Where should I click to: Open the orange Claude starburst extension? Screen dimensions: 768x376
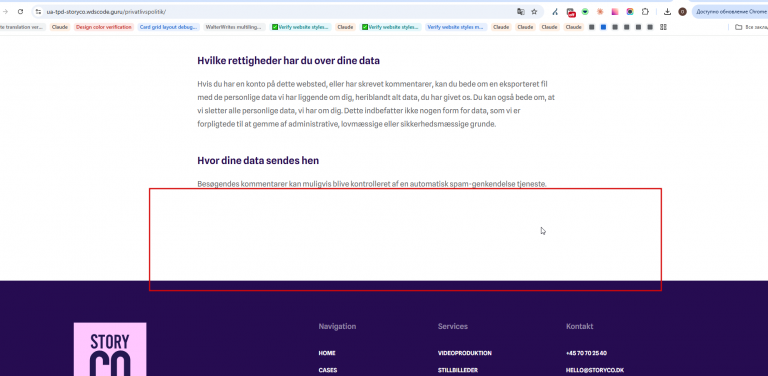600,12
